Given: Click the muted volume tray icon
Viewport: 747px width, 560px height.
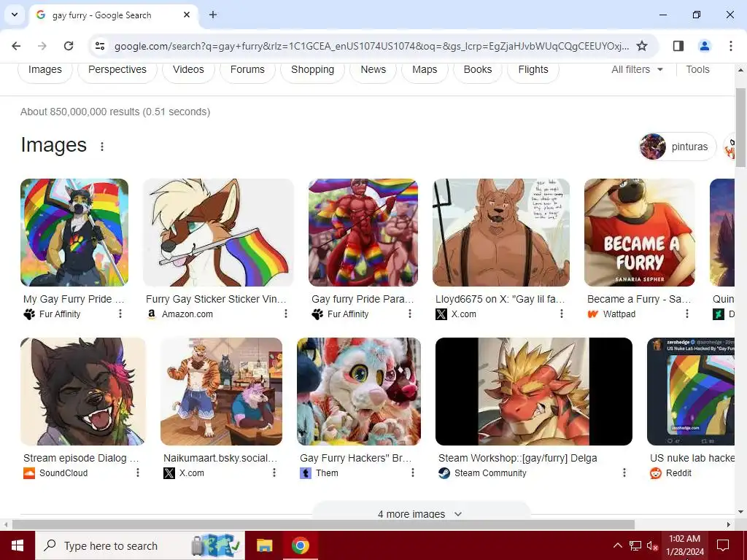Looking at the screenshot, I should pyautogui.click(x=652, y=546).
